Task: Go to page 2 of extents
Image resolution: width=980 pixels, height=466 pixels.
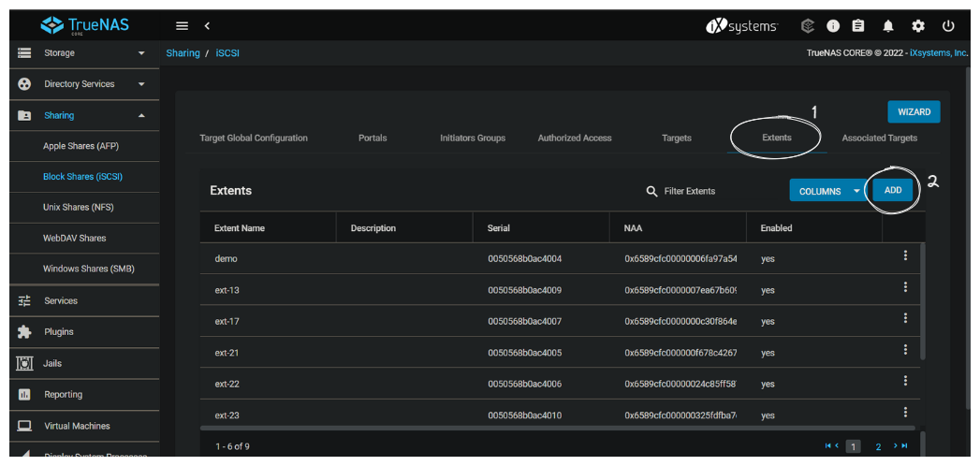Action: (878, 446)
